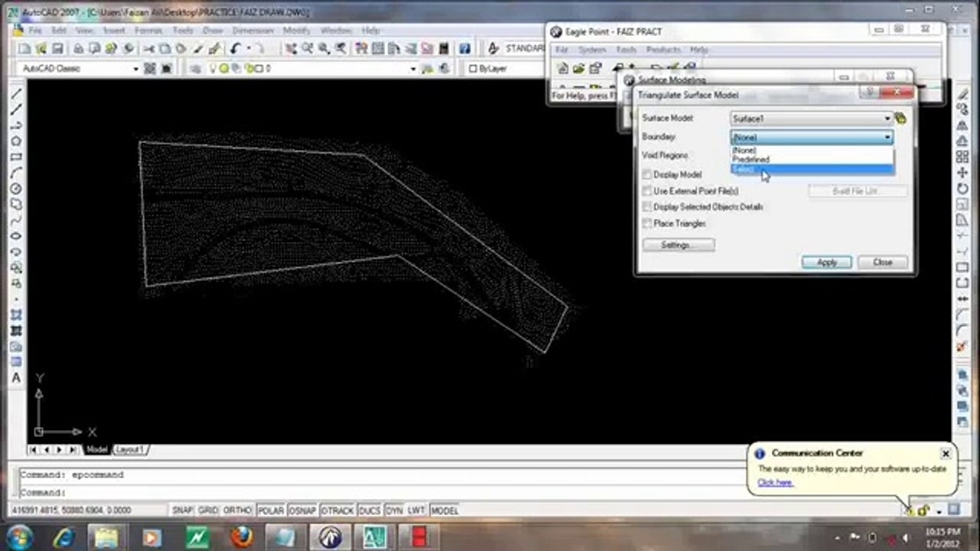Open the ByLayer color control dropdown
This screenshot has height=551, width=980.
(x=507, y=69)
